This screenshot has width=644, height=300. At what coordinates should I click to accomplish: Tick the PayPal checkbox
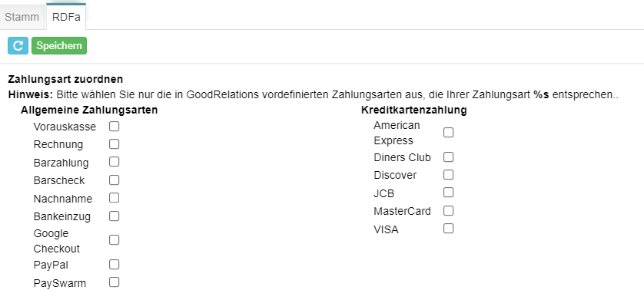coord(115,265)
